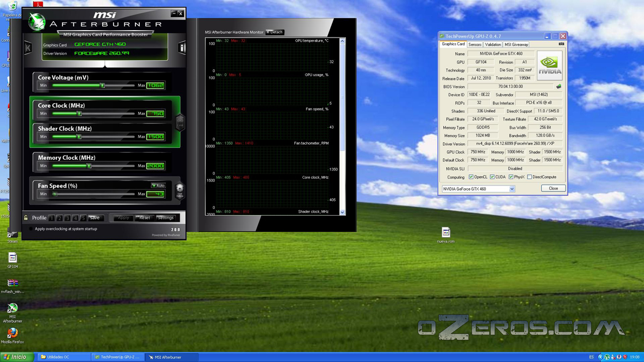The image size is (644, 362).
Task: Open the Inicio start menu
Action: coord(16,357)
